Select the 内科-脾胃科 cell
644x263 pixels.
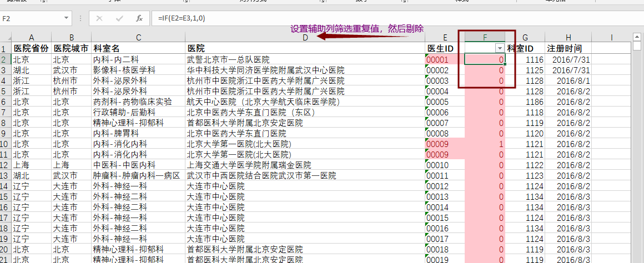click(x=139, y=133)
